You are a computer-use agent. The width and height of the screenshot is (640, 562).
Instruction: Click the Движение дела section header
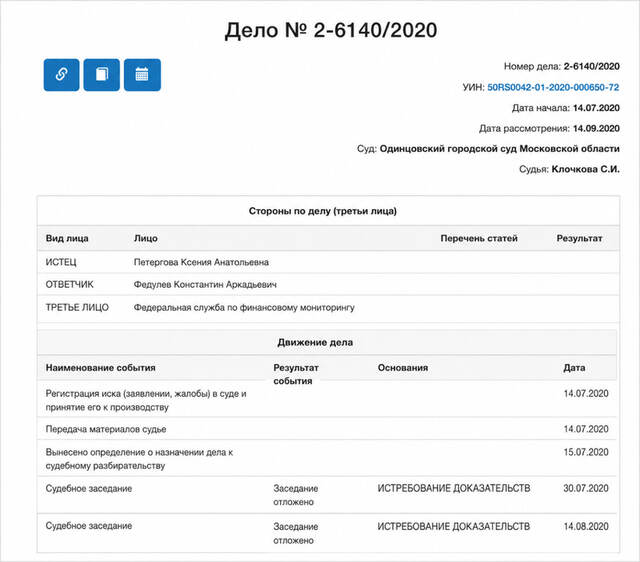click(315, 342)
